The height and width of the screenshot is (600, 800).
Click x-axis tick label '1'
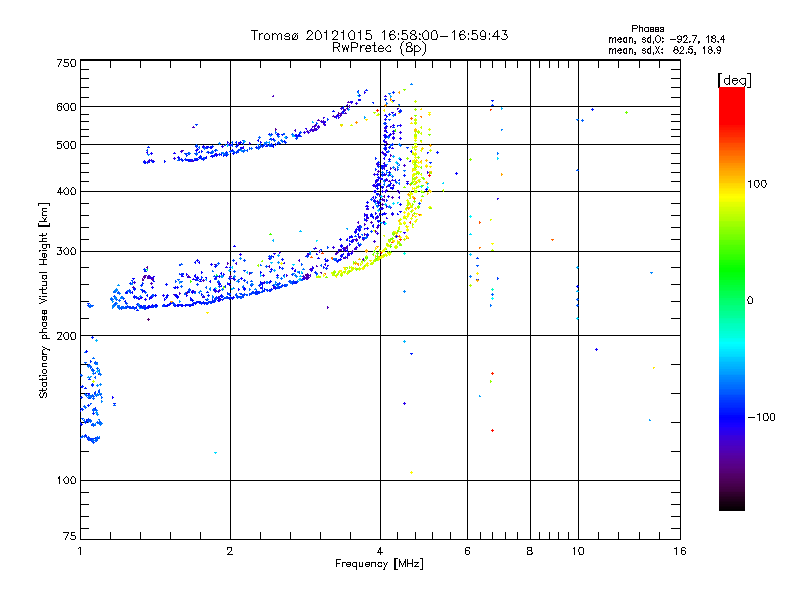[x=80, y=551]
